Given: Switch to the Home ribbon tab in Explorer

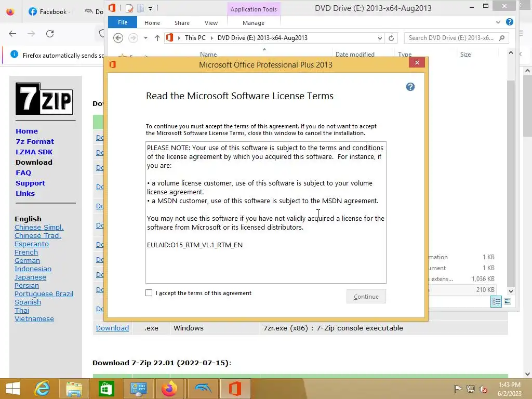Looking at the screenshot, I should (x=152, y=23).
